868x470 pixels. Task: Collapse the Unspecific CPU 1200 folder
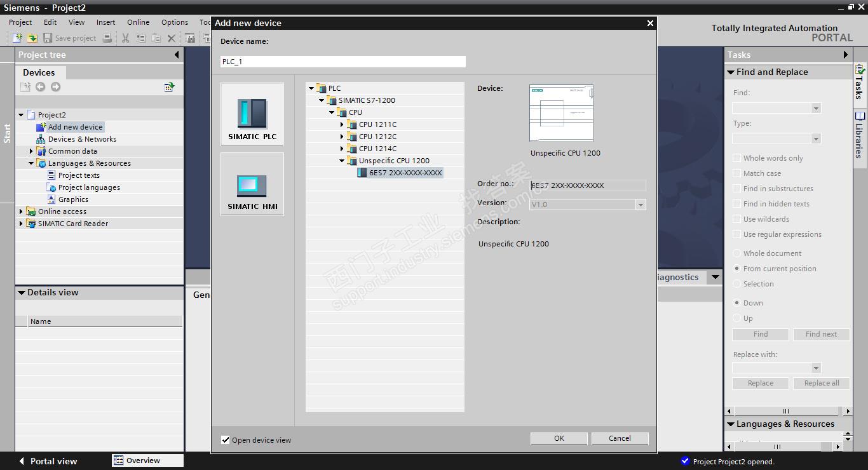click(x=342, y=161)
